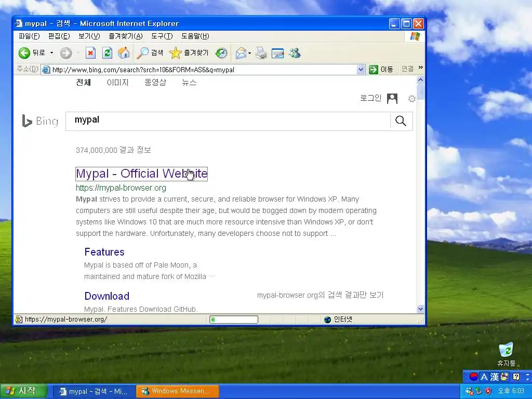Image resolution: width=532 pixels, height=399 pixels.
Task: Open the Tools (도구) menu
Action: pyautogui.click(x=162, y=36)
